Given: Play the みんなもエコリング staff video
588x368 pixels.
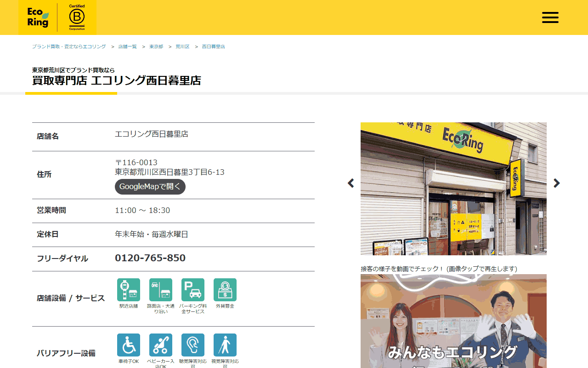Looking at the screenshot, I should [x=453, y=321].
